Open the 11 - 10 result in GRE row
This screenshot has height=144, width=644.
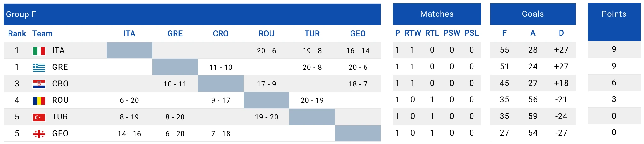click(x=221, y=68)
